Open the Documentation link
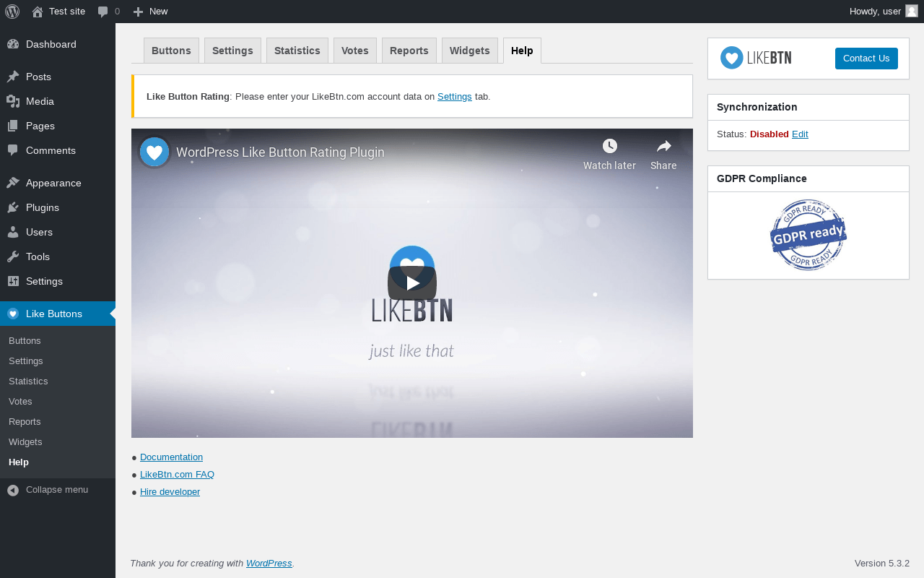The image size is (924, 578). (x=171, y=457)
